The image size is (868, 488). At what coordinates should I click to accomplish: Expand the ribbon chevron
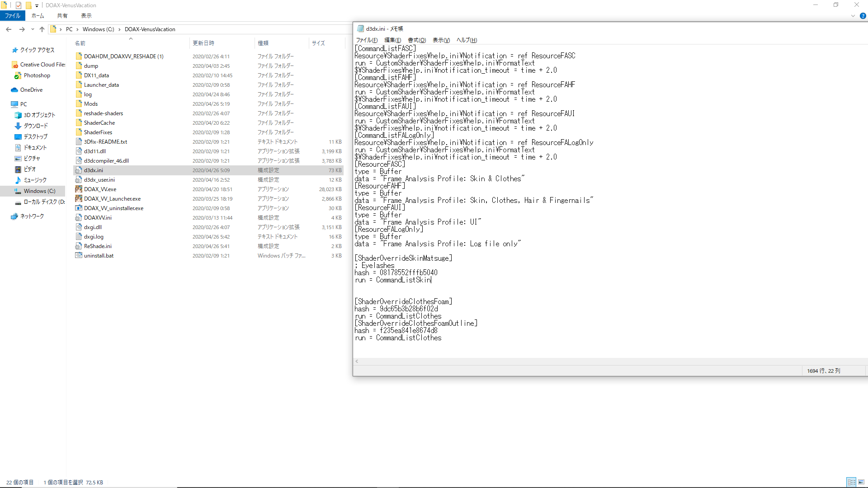click(853, 16)
